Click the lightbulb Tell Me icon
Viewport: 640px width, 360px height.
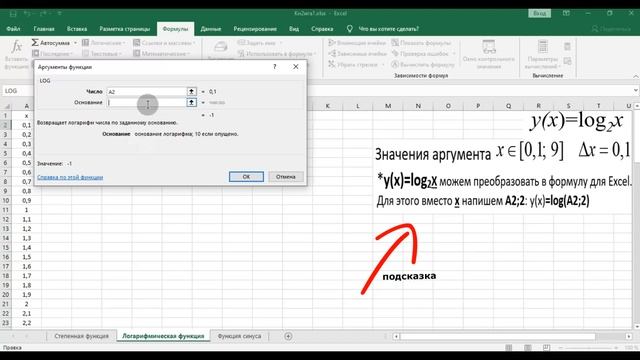pyautogui.click(x=349, y=29)
